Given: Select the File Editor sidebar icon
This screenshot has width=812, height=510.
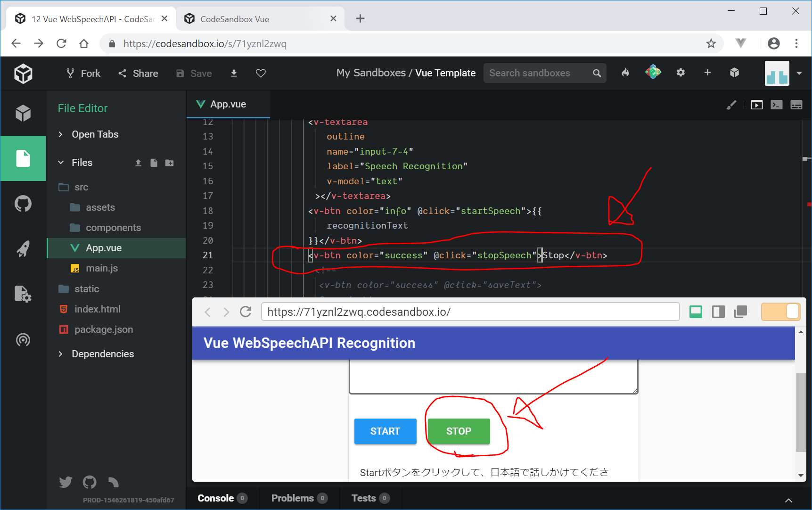Looking at the screenshot, I should [x=23, y=158].
